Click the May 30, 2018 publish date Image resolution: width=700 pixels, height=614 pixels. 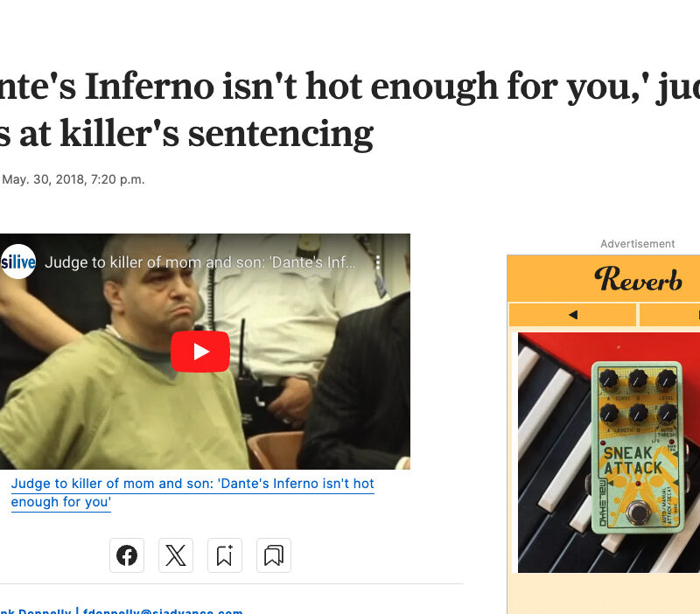point(73,179)
